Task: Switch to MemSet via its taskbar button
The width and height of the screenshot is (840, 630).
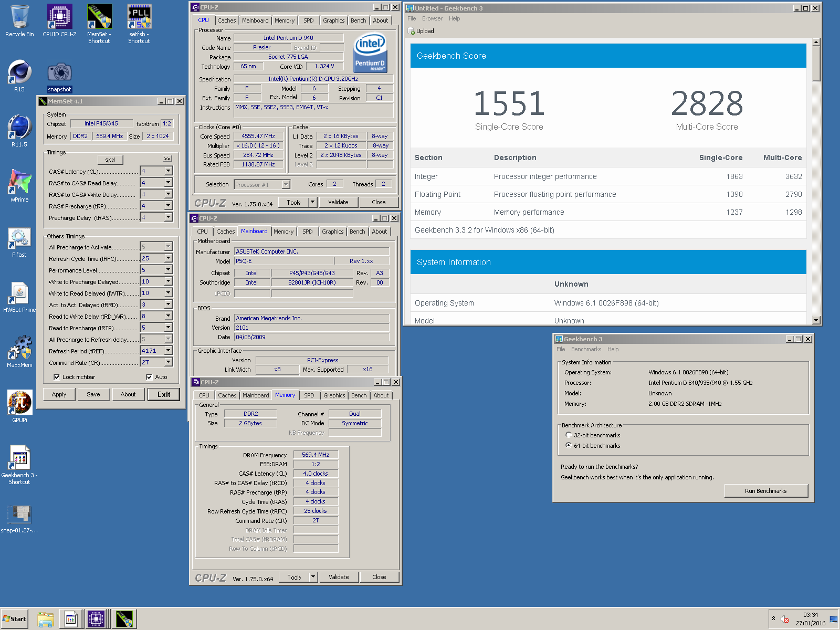Action: click(124, 619)
